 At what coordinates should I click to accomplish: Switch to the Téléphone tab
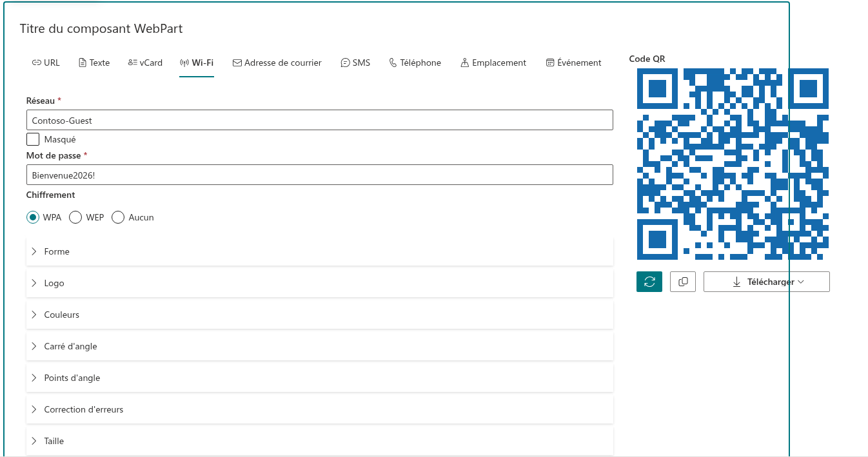[x=415, y=63]
